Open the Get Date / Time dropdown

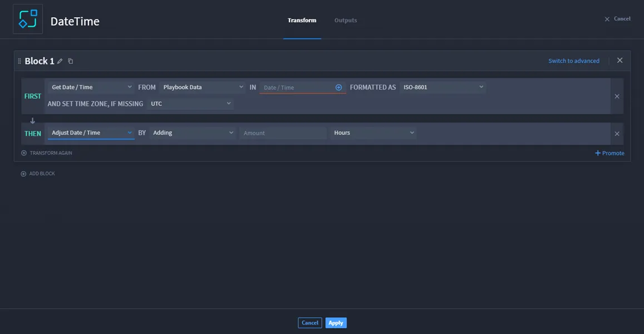click(x=91, y=87)
